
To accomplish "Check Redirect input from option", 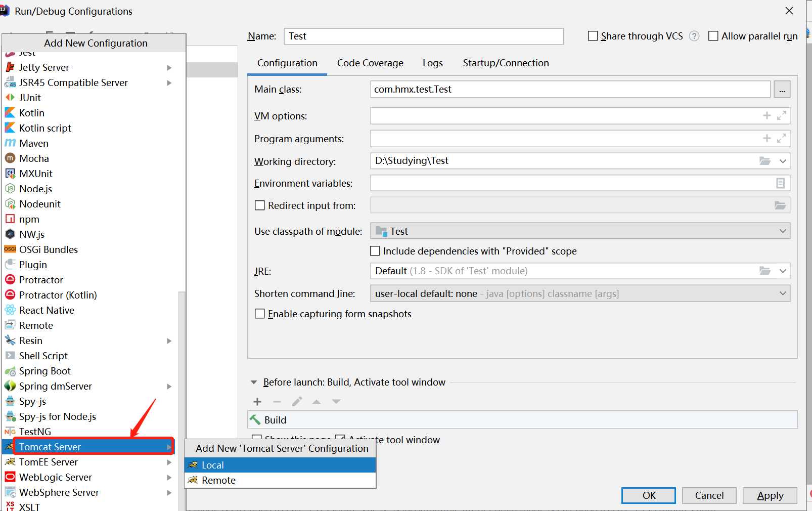I will [260, 205].
